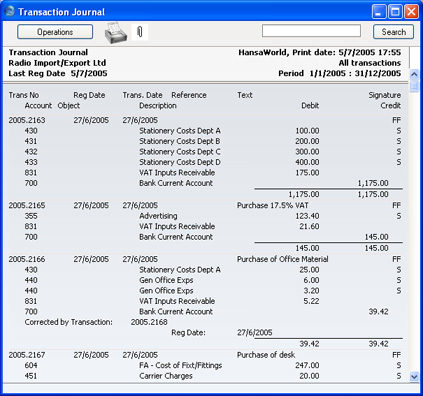Click Carrier Charges description
423x396 pixels.
(x=166, y=376)
